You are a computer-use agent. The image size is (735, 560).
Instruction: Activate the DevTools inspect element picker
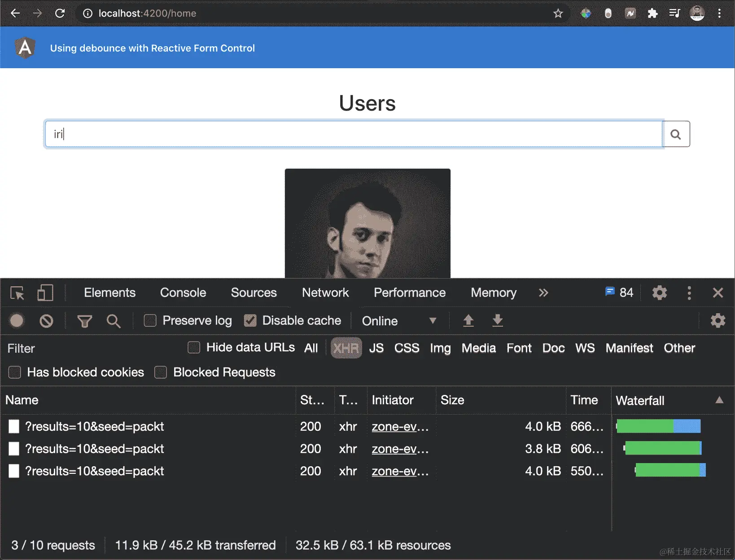click(17, 293)
